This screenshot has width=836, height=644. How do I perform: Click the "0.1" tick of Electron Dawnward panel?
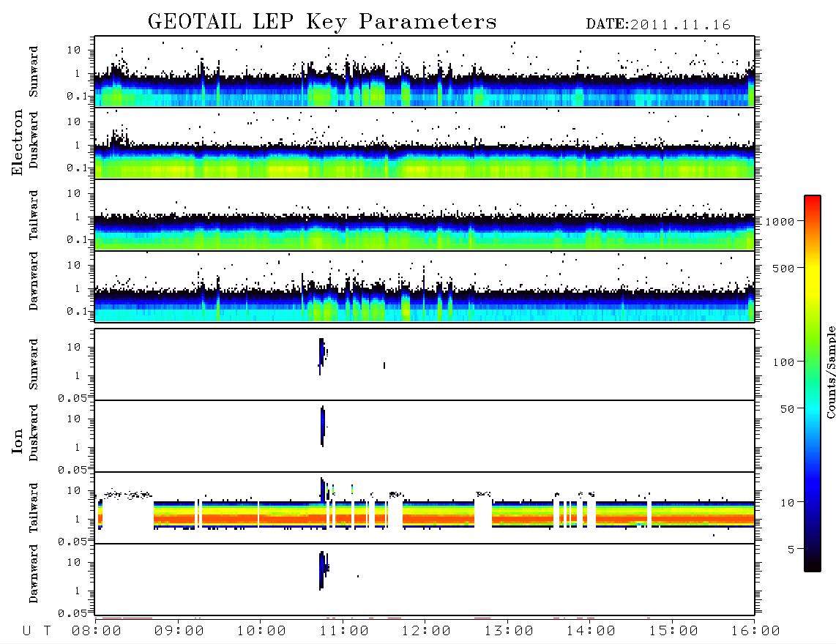tap(78, 311)
